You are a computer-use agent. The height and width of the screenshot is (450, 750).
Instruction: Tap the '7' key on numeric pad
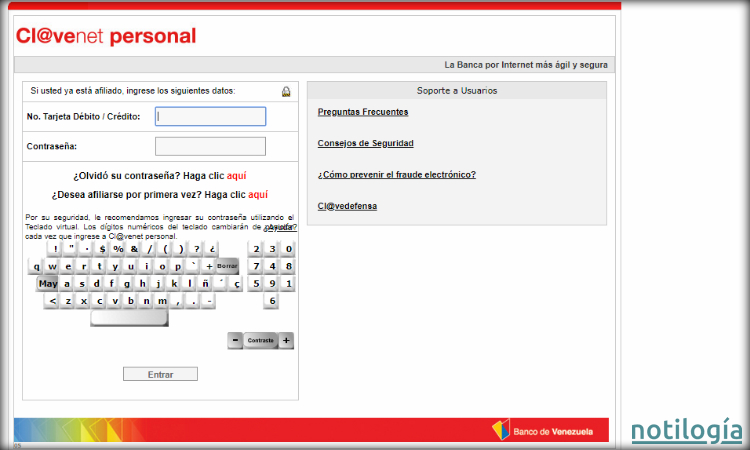[256, 266]
